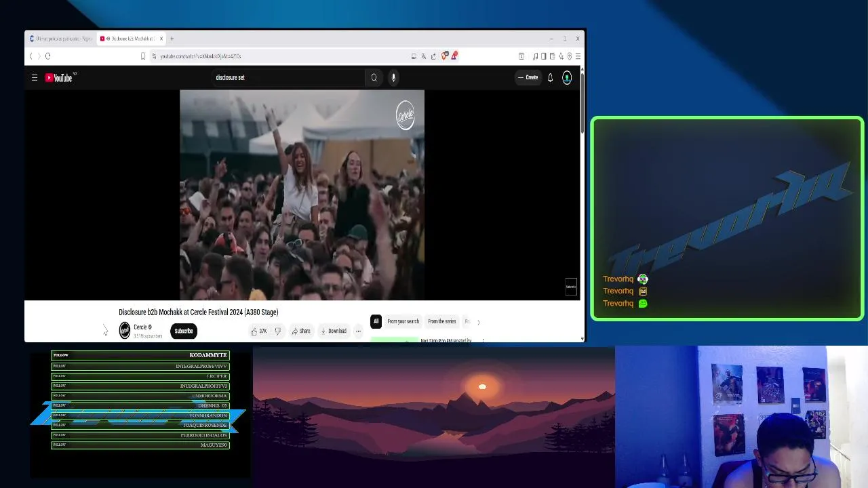
Task: Reload the page with the refresh icon
Action: click(x=47, y=56)
